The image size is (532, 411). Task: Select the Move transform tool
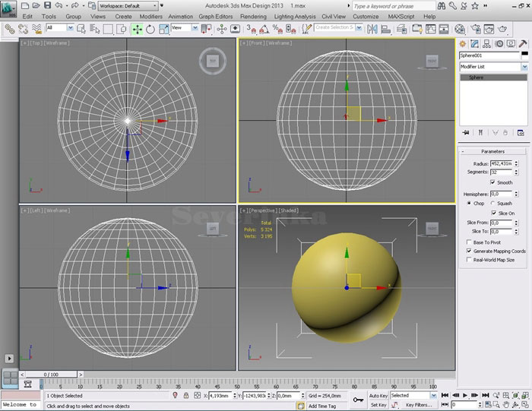point(138,29)
